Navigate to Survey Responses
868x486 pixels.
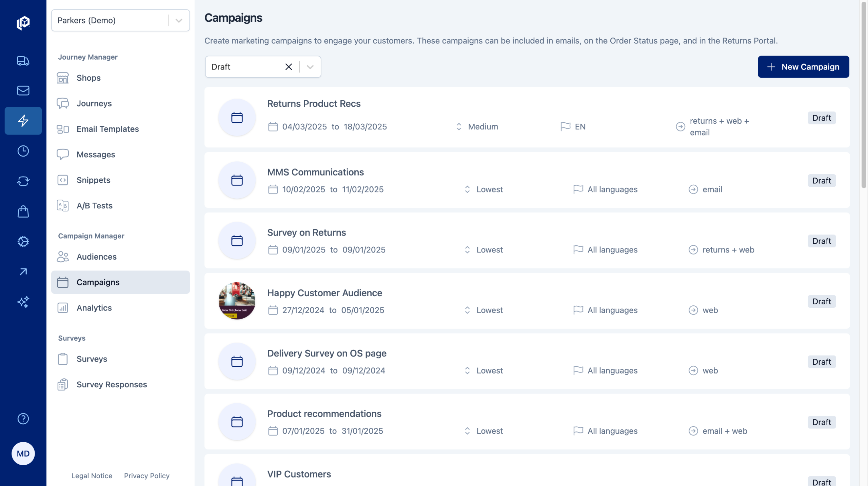(112, 385)
